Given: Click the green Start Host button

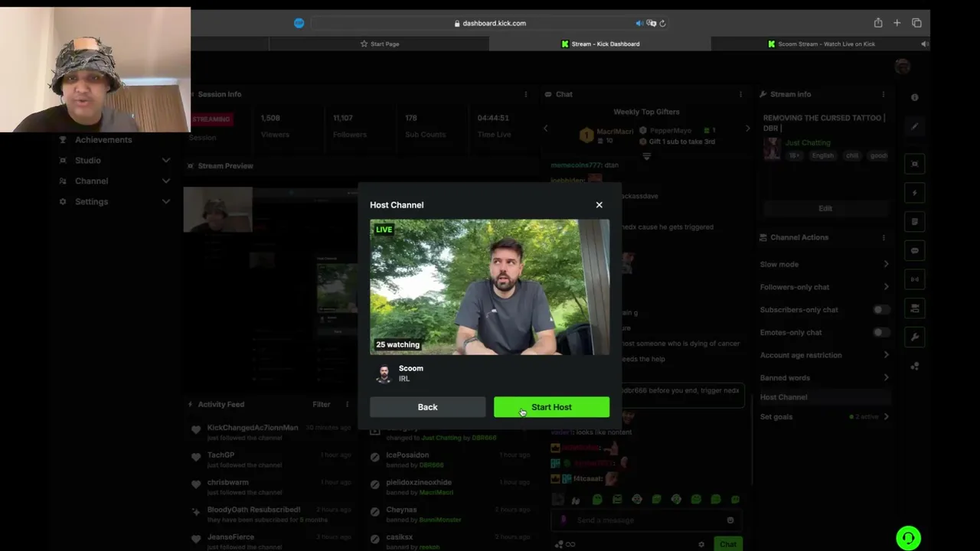Looking at the screenshot, I should 551,407.
